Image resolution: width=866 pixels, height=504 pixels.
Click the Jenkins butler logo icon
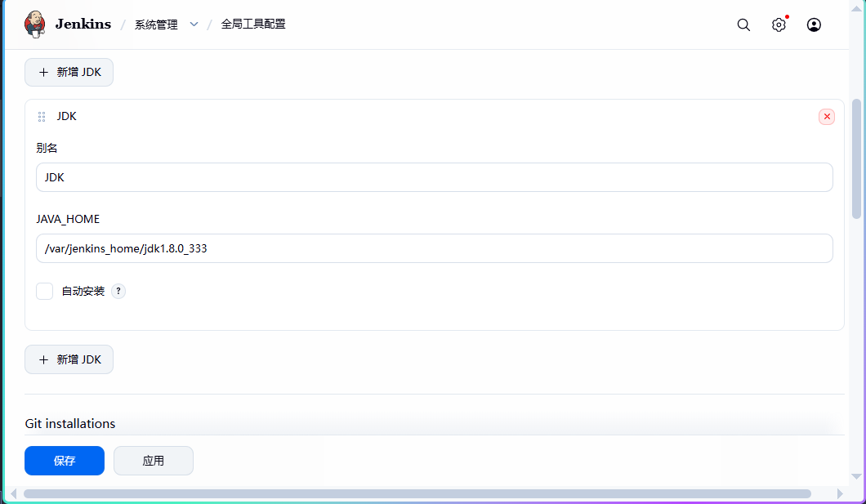click(x=35, y=25)
